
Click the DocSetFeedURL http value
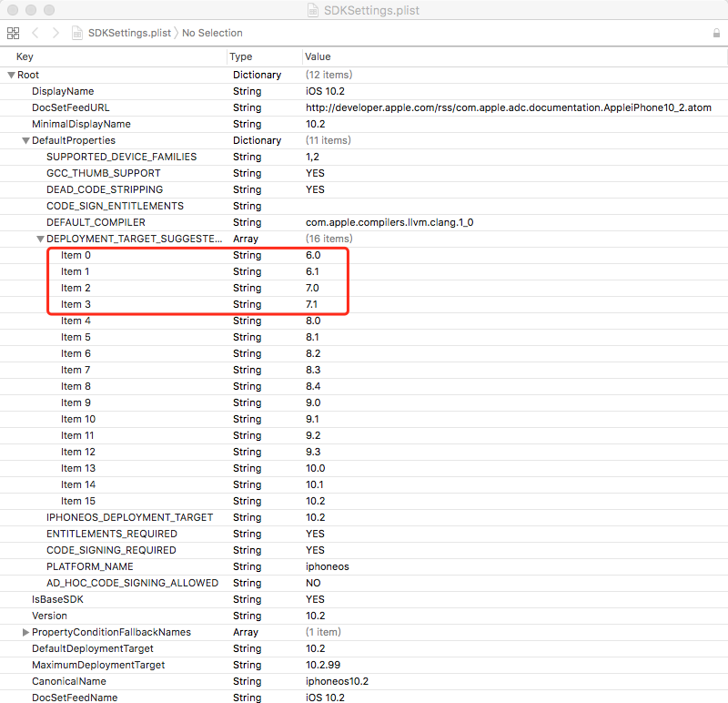click(x=509, y=107)
